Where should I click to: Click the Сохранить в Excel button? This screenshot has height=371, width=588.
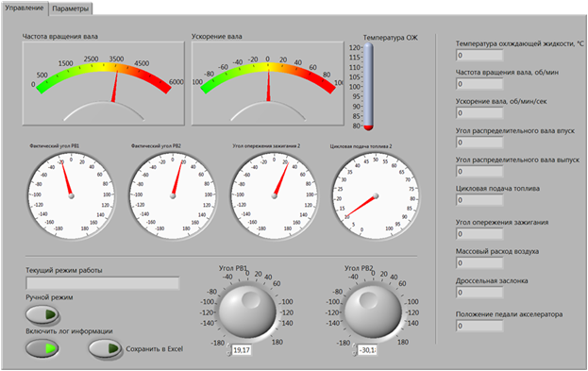tap(105, 348)
